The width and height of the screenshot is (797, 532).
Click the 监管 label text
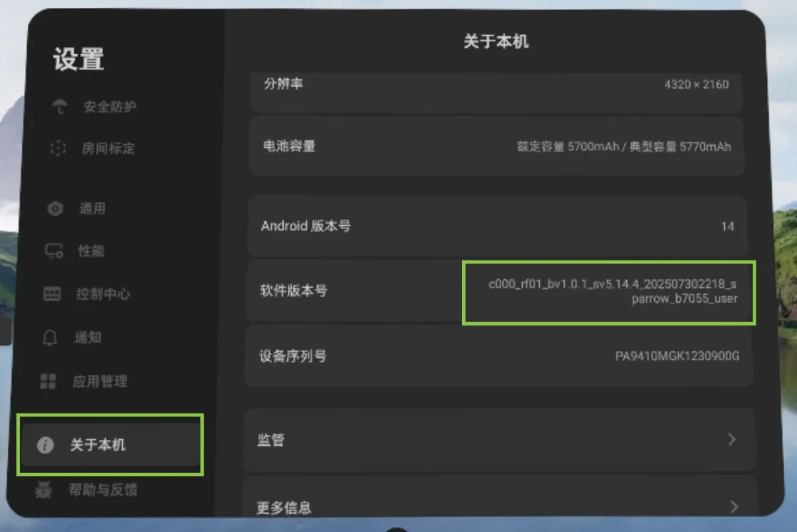coord(271,440)
